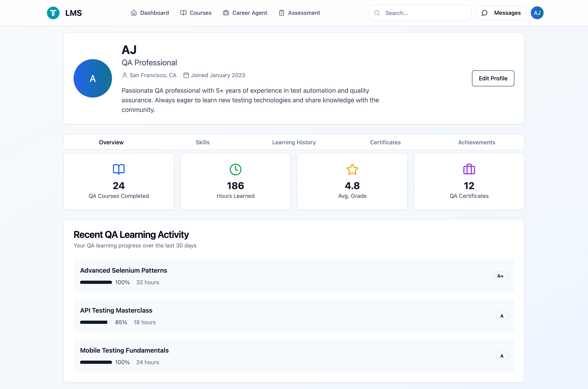This screenshot has height=389, width=588.
Task: Click the A badge for Mobile Testing Fundamentals
Action: tap(502, 356)
